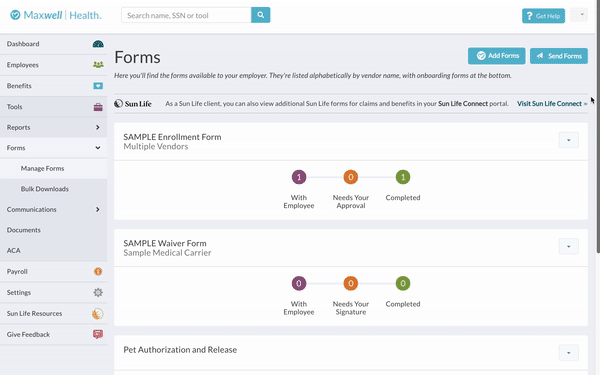Open Documents in the sidebar
Viewport: 600px width, 375px height.
(53, 230)
